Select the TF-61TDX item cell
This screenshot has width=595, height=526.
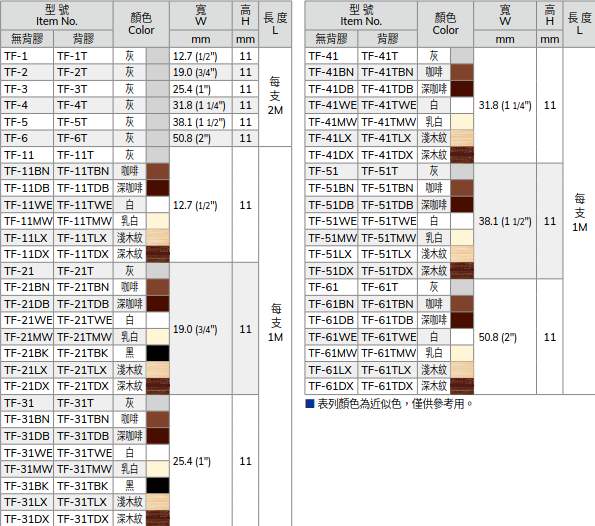pyautogui.click(x=387, y=386)
